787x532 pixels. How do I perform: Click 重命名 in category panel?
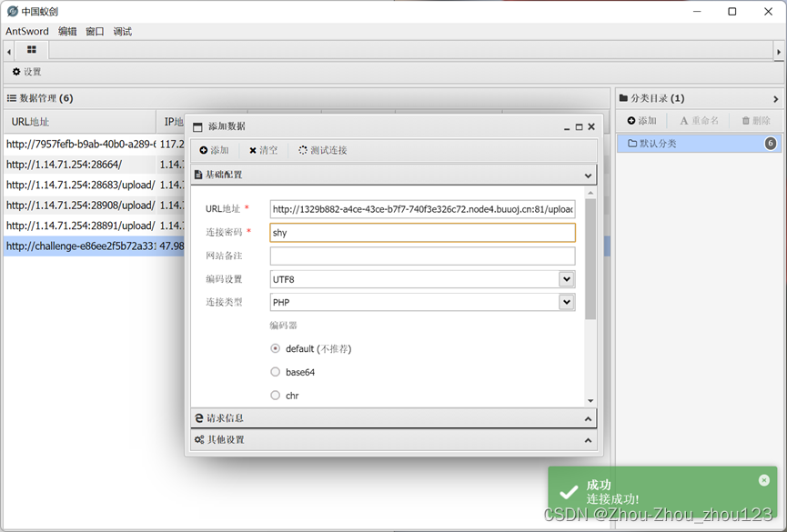[699, 120]
